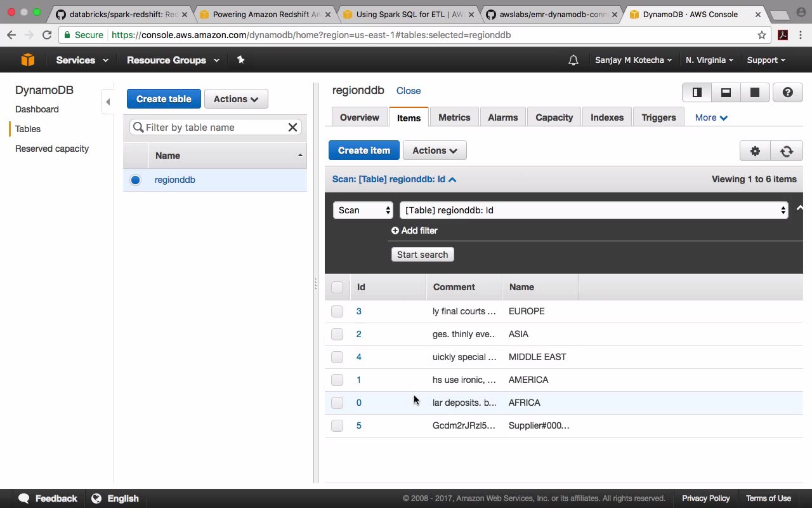The width and height of the screenshot is (812, 508).
Task: Open the notifications bell
Action: click(x=573, y=60)
